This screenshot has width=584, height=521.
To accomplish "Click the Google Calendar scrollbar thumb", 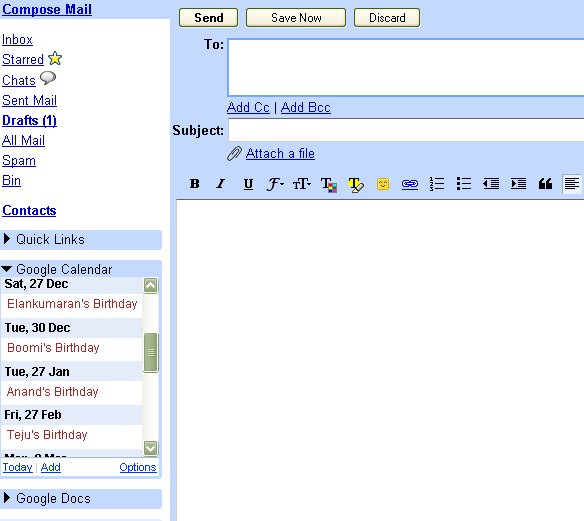I will coord(151,352).
